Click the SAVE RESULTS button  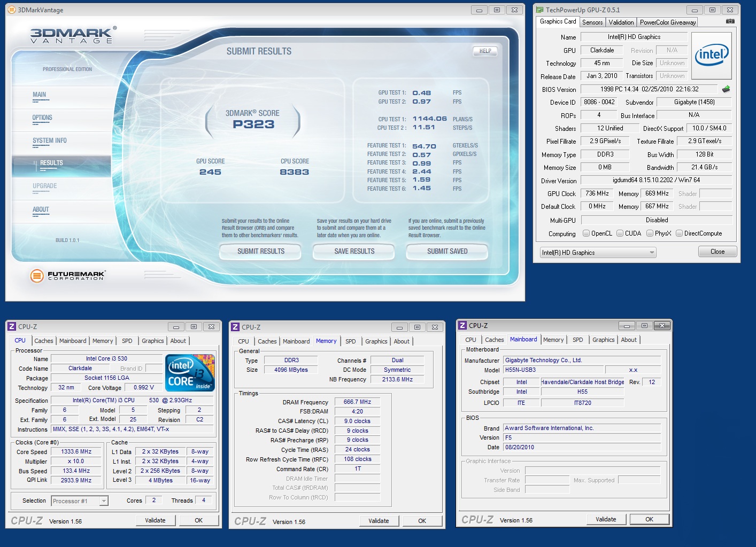pyautogui.click(x=354, y=252)
